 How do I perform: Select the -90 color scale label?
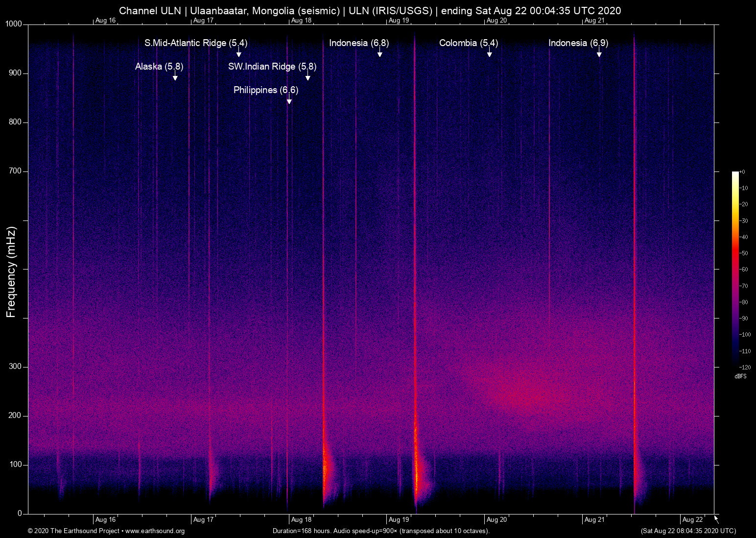click(744, 318)
